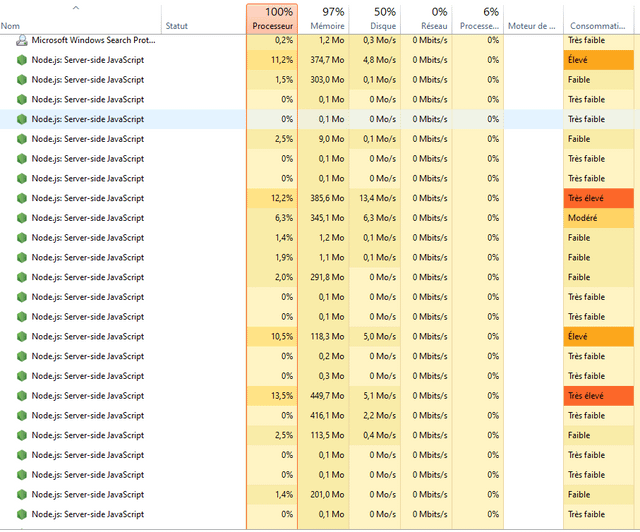
Task: Select Node.js icon on the 303,0 Mo row
Action: tap(22, 80)
